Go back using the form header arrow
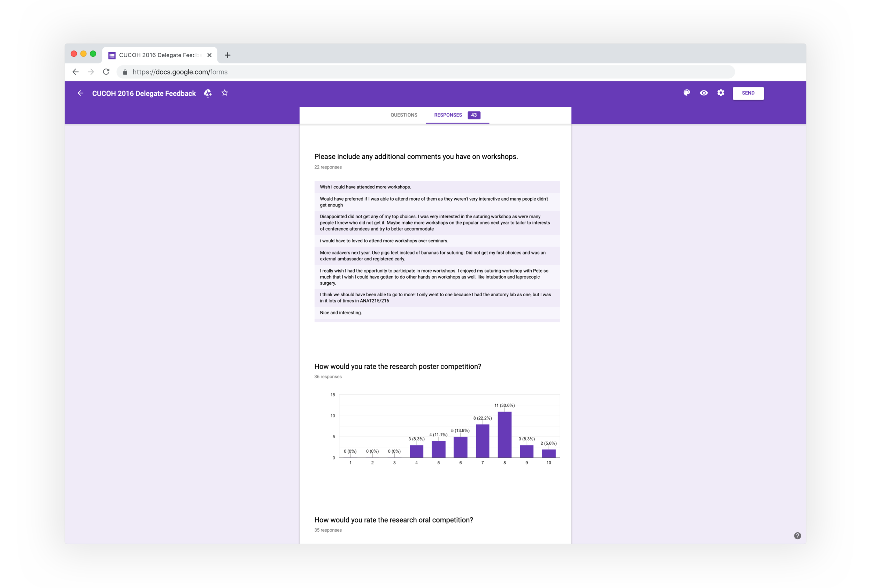The width and height of the screenshot is (871, 588). [80, 93]
